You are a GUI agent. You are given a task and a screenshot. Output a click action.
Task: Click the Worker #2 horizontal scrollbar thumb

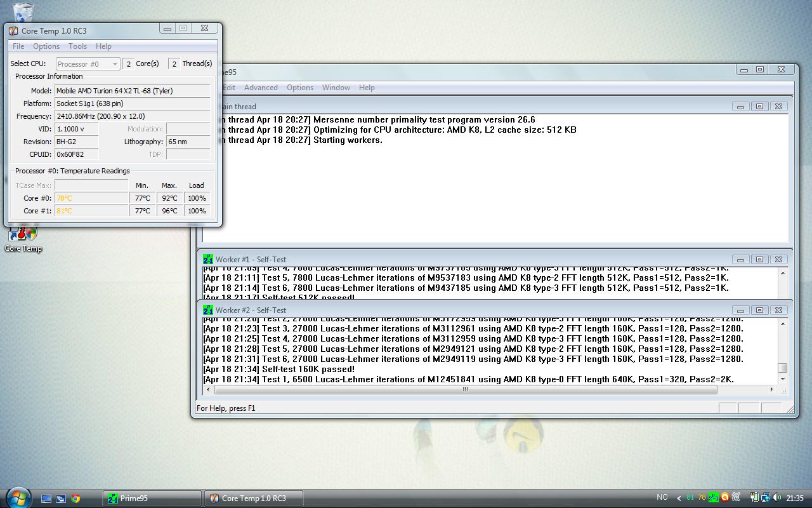[466, 390]
